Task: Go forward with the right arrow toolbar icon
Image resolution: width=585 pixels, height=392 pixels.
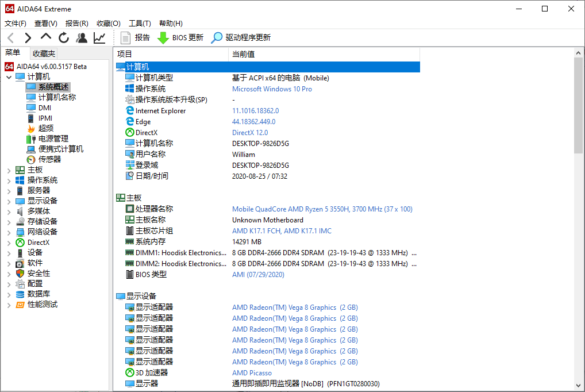Action: click(28, 38)
